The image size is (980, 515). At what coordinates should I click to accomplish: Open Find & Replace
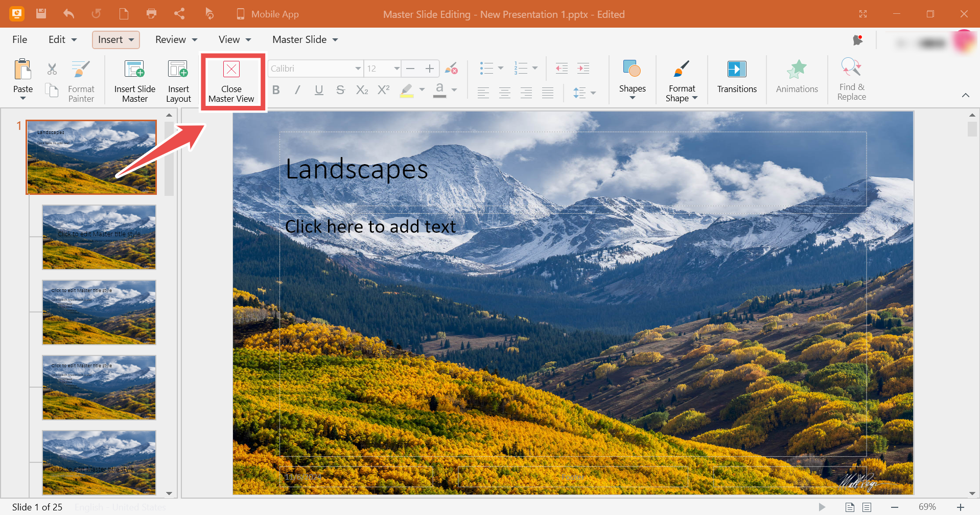tap(852, 79)
